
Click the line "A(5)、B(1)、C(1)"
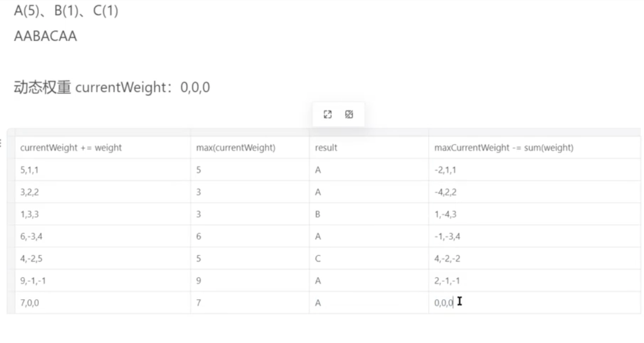(x=66, y=10)
